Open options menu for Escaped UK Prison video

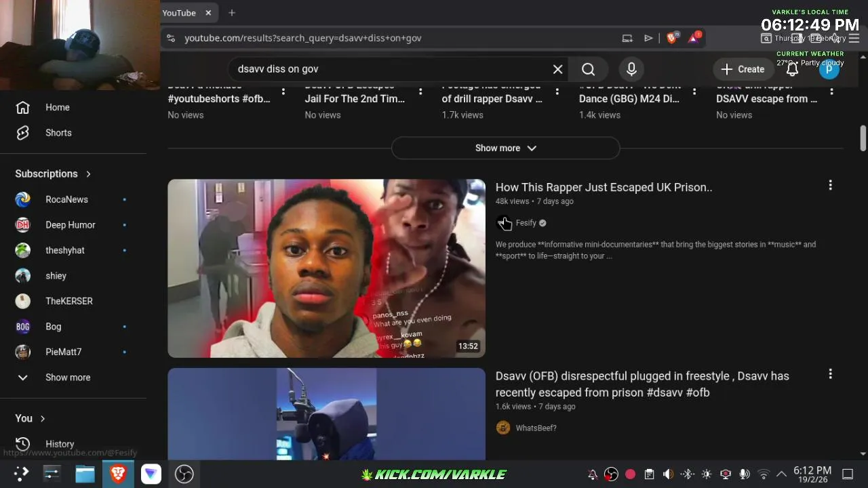pyautogui.click(x=830, y=185)
